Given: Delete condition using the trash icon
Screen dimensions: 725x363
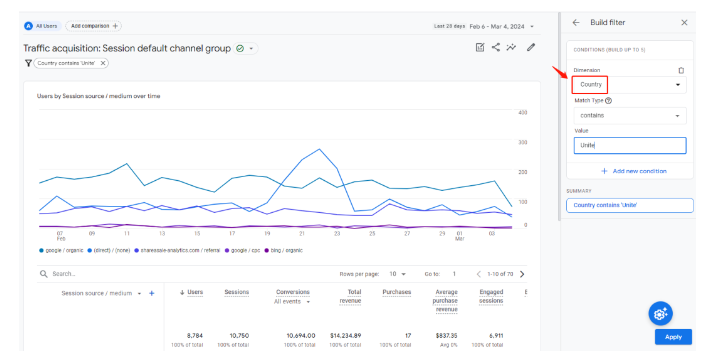Looking at the screenshot, I should (681, 70).
